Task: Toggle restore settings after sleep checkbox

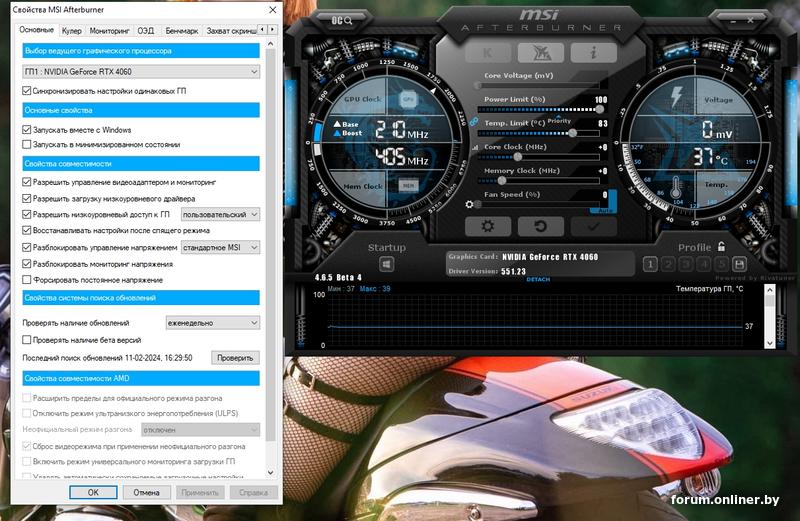Action: click(27, 230)
